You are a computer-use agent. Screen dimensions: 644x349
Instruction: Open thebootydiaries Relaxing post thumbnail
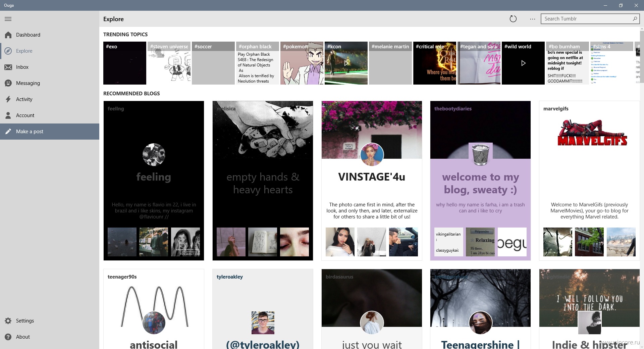pyautogui.click(x=481, y=242)
